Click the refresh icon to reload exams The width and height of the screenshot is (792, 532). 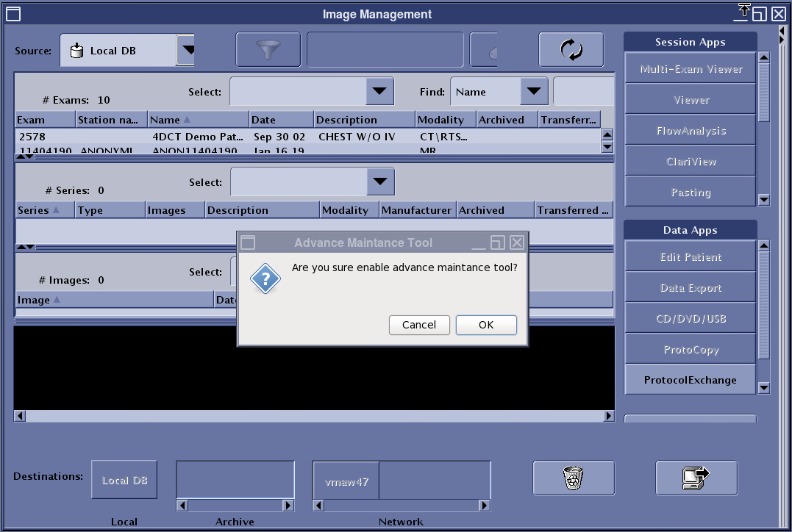pyautogui.click(x=571, y=50)
